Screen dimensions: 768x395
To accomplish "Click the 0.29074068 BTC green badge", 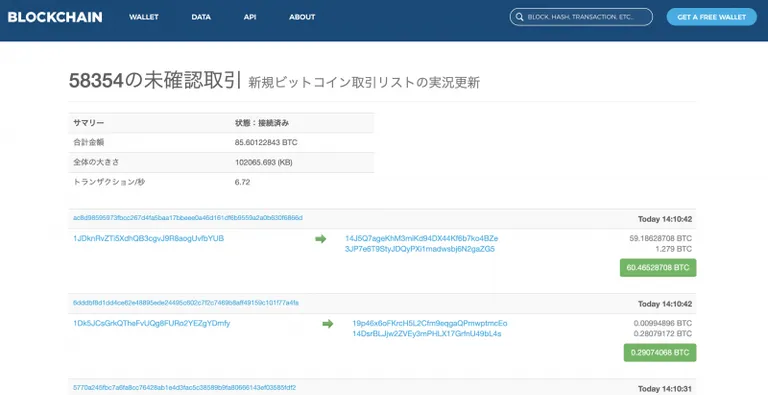I will [x=660, y=352].
